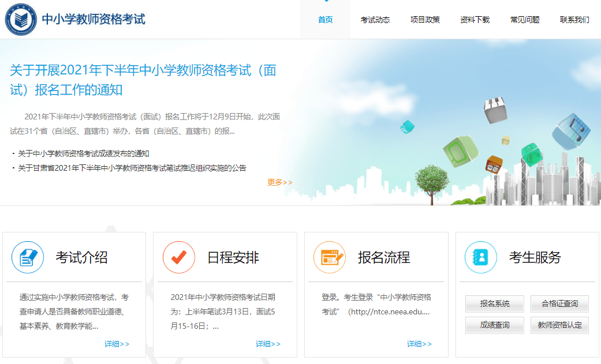This screenshot has height=364, width=601.
Task: Click the NTCE site logo emblem
Action: point(21,19)
